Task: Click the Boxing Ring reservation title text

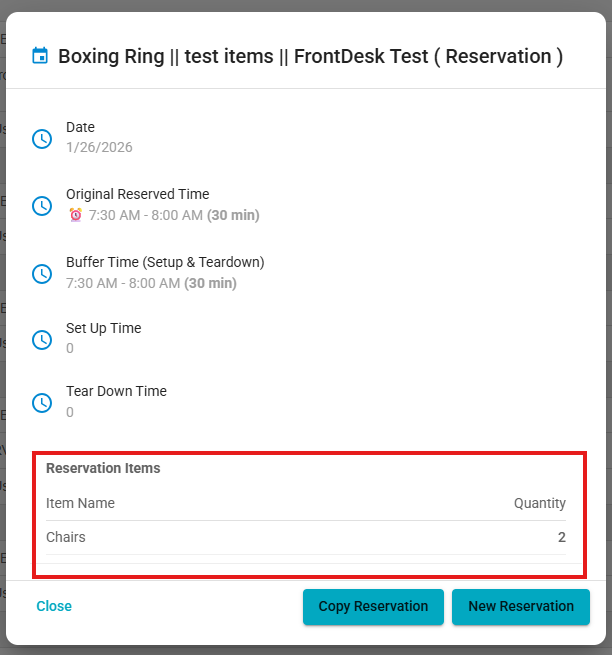Action: (x=310, y=56)
